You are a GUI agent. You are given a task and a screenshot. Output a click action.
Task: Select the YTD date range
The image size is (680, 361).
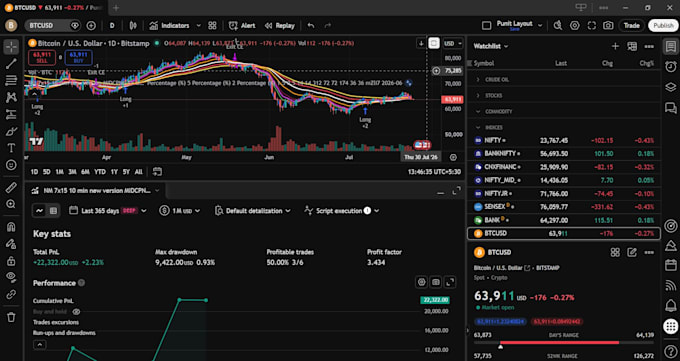coord(100,172)
